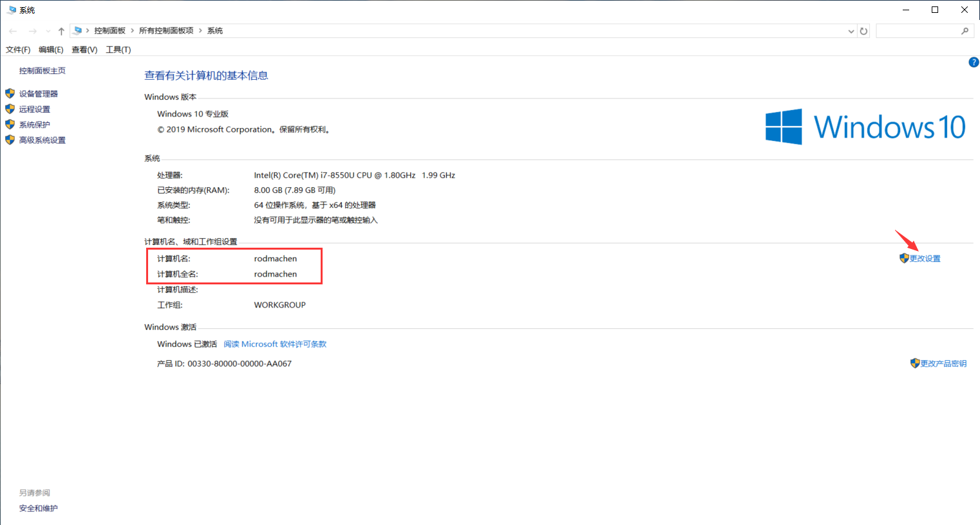Click the computer icon in address bar
Screen dimensions: 980x525
(x=78, y=30)
